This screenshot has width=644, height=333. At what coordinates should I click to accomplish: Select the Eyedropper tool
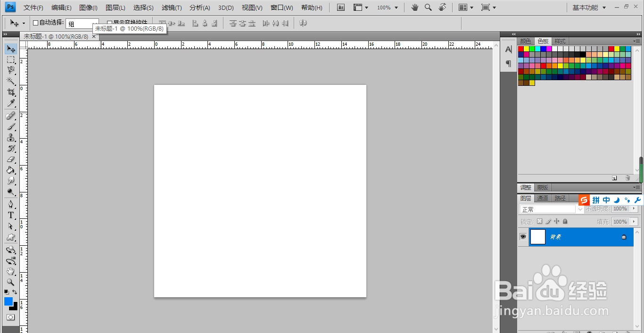tap(11, 103)
